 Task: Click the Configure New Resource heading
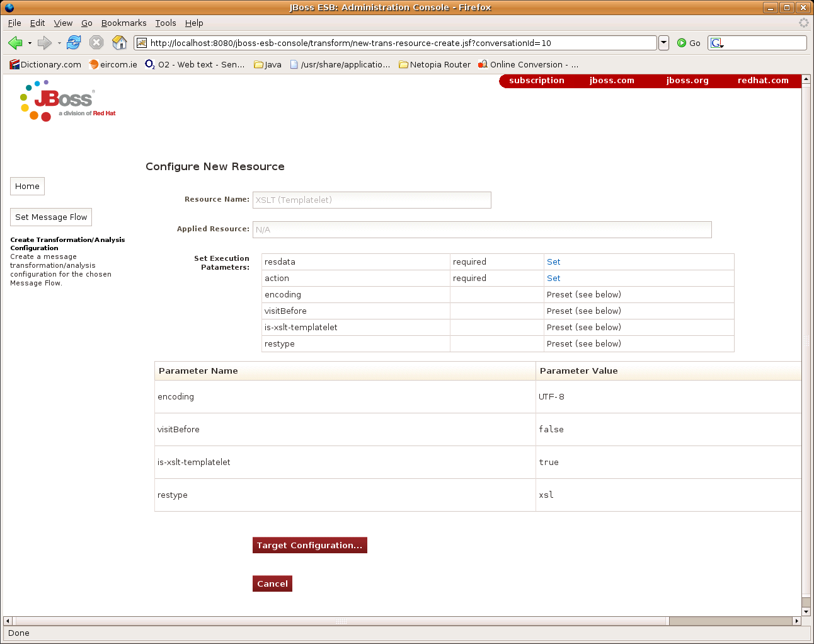click(x=215, y=166)
